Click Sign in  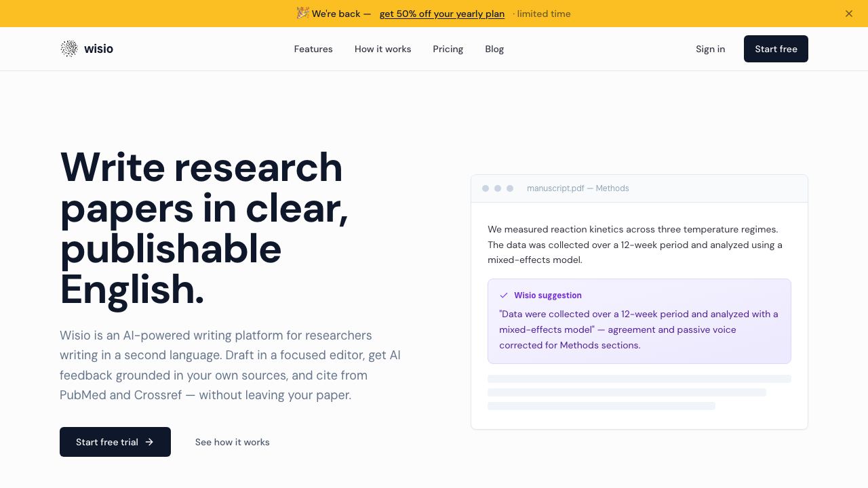tap(711, 49)
